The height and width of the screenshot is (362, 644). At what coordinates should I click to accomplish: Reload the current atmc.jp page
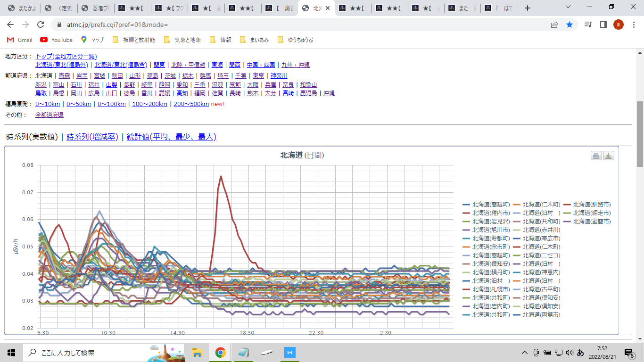41,25
